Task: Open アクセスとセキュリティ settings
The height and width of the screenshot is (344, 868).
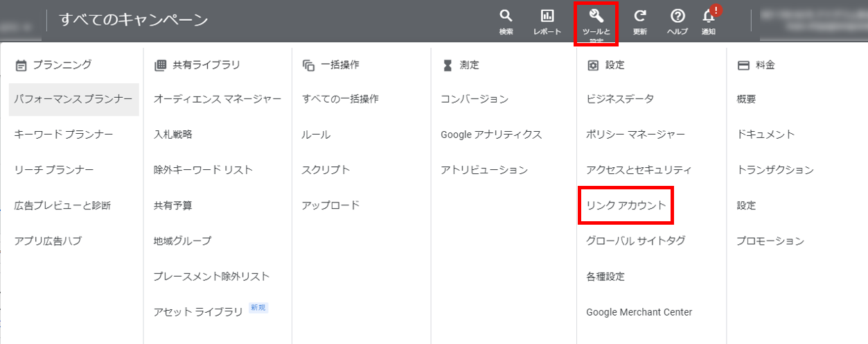Action: [639, 170]
